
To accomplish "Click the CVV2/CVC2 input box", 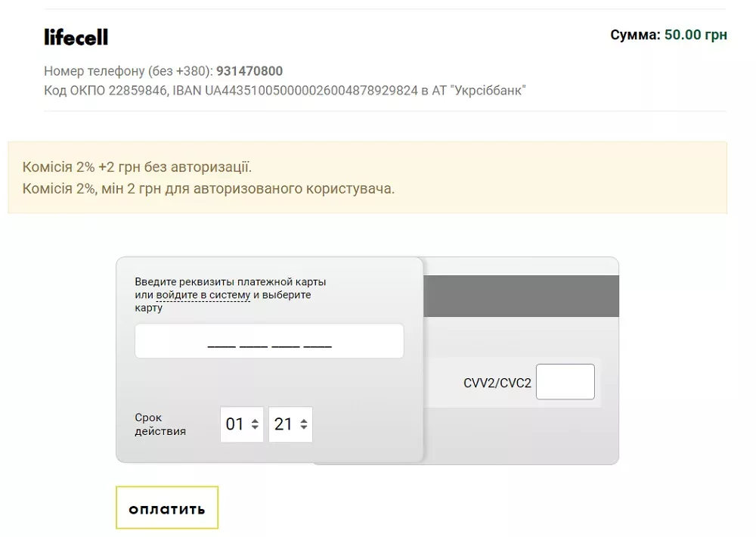I will [x=565, y=382].
